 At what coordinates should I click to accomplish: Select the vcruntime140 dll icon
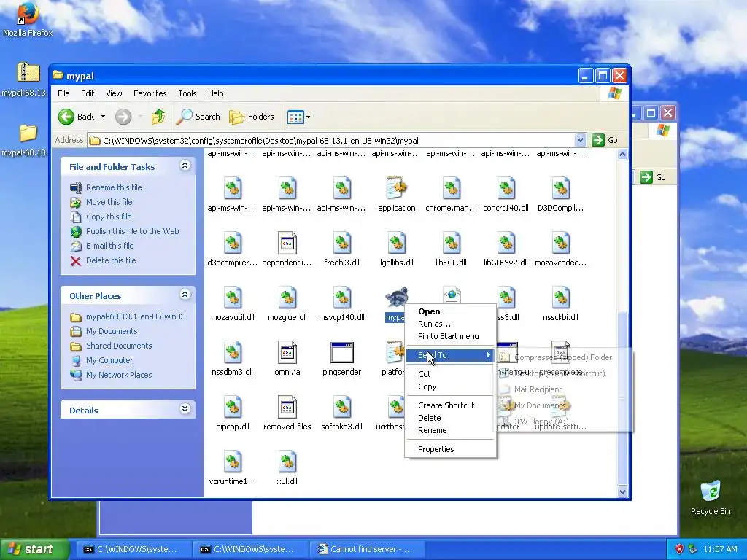tap(233, 462)
